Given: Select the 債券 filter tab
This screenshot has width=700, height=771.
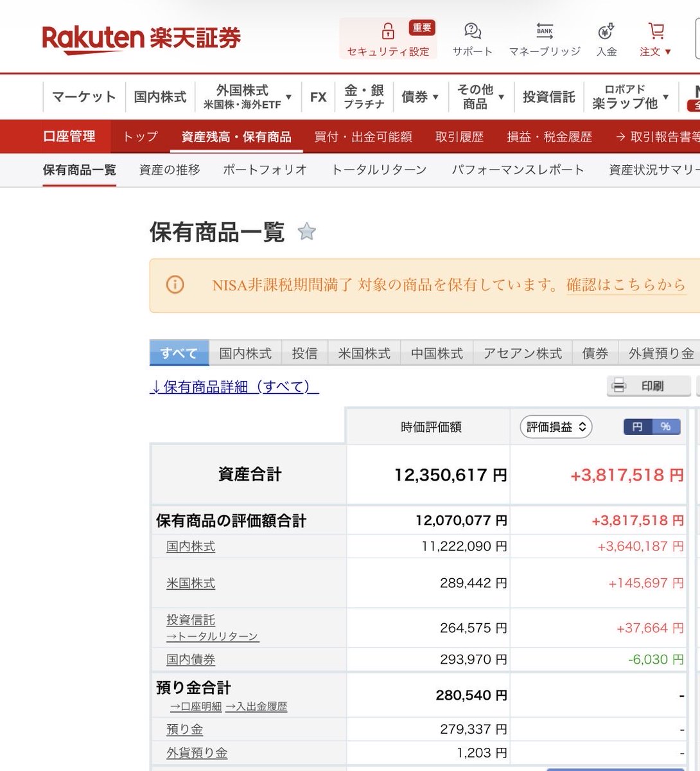Looking at the screenshot, I should (x=595, y=353).
